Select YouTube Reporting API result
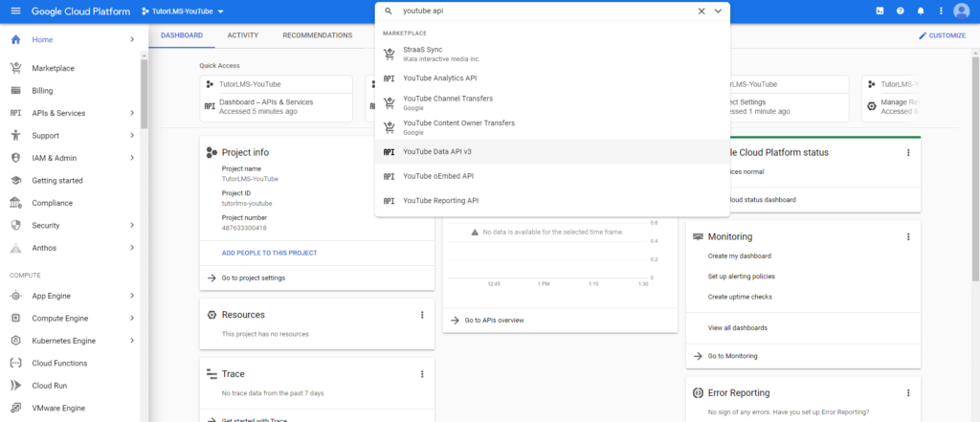 [552, 200]
